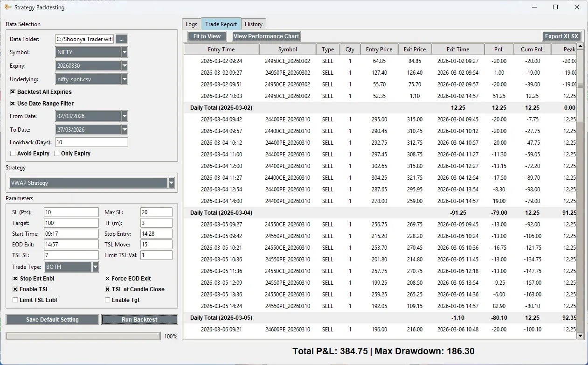Click the Run Backtest button
Image resolution: width=588 pixels, height=365 pixels.
pos(139,320)
